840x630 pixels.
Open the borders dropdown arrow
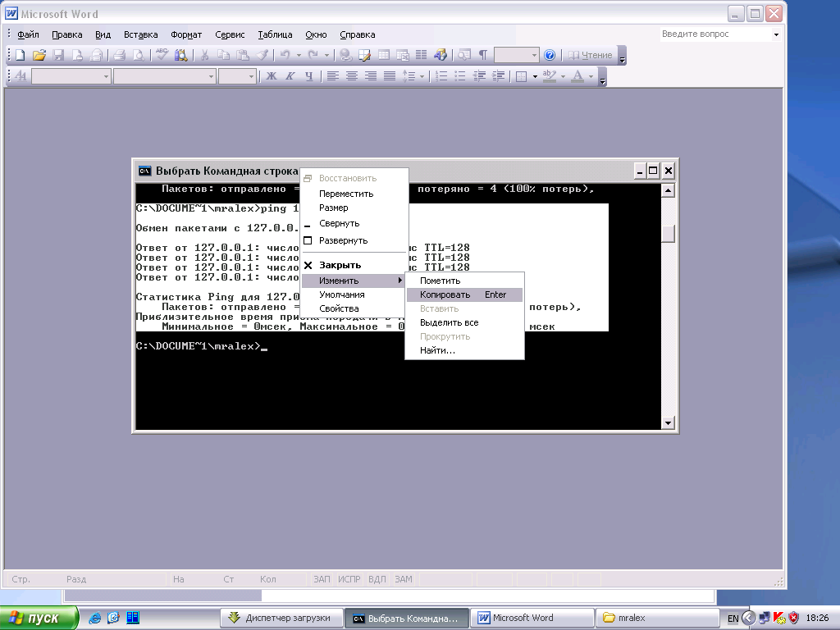[535, 76]
